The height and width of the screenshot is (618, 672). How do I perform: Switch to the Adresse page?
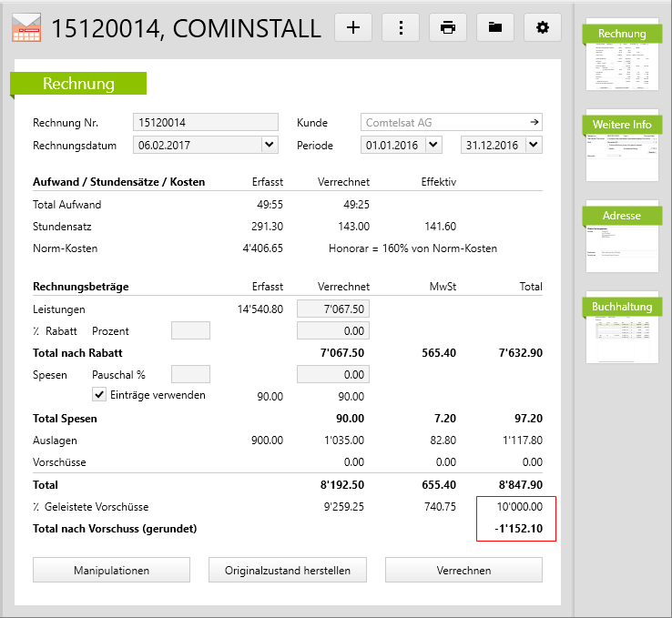tap(622, 236)
